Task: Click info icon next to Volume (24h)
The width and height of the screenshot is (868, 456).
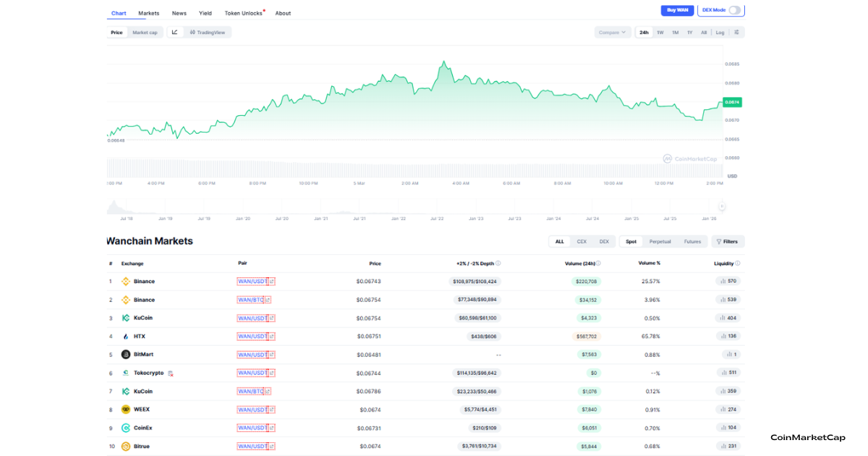Action: (598, 263)
